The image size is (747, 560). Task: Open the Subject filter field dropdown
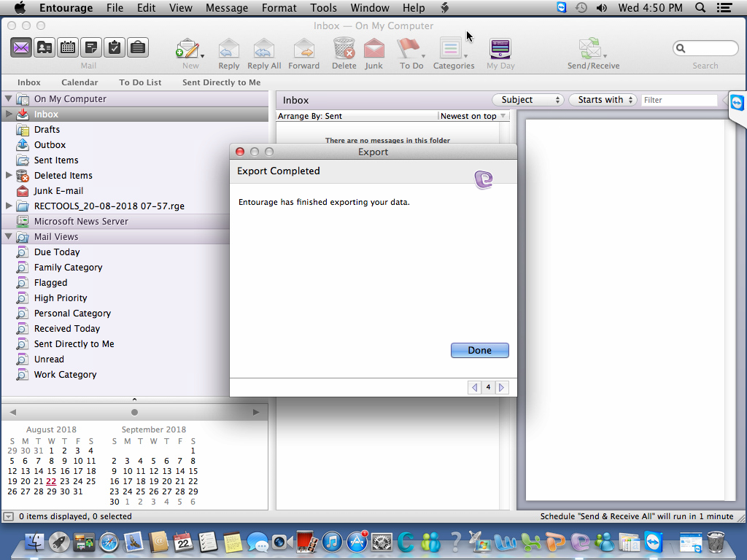[x=528, y=100]
